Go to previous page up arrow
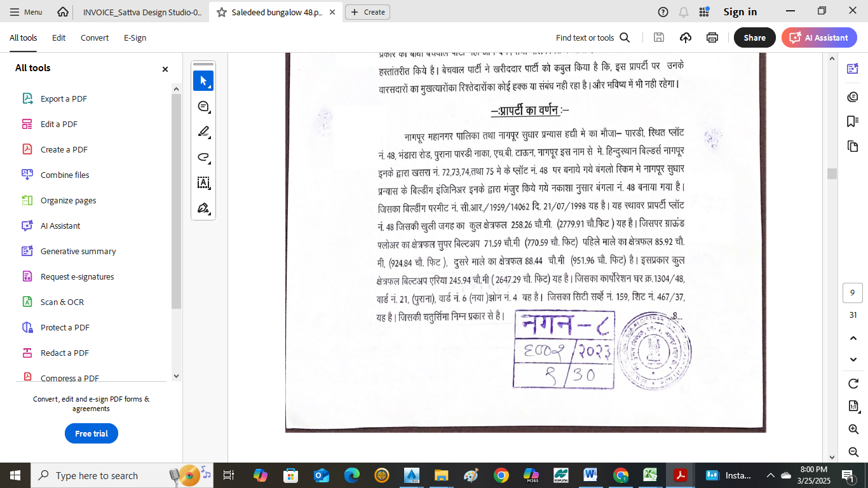The image size is (868, 488). [853, 339]
